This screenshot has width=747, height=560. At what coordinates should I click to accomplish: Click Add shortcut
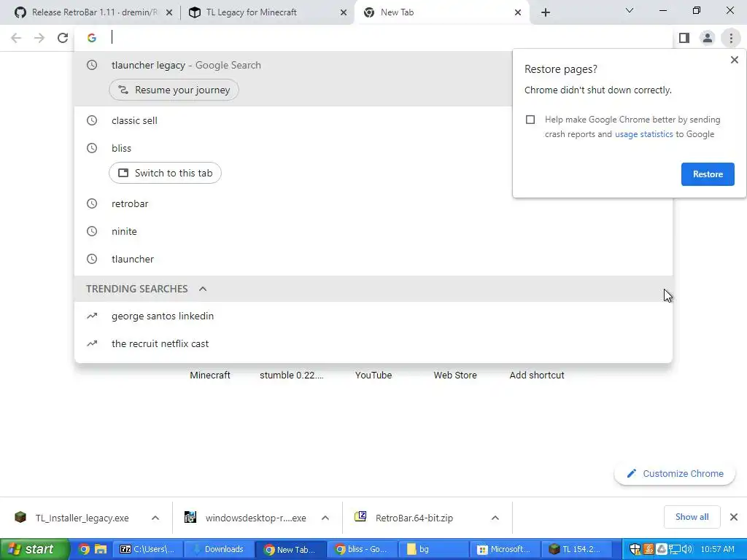point(537,376)
